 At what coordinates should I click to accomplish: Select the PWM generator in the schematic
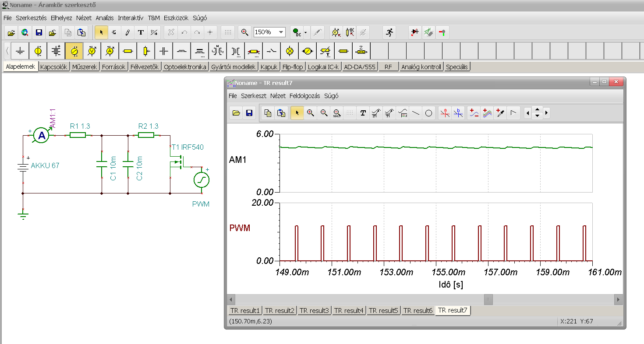(202, 179)
